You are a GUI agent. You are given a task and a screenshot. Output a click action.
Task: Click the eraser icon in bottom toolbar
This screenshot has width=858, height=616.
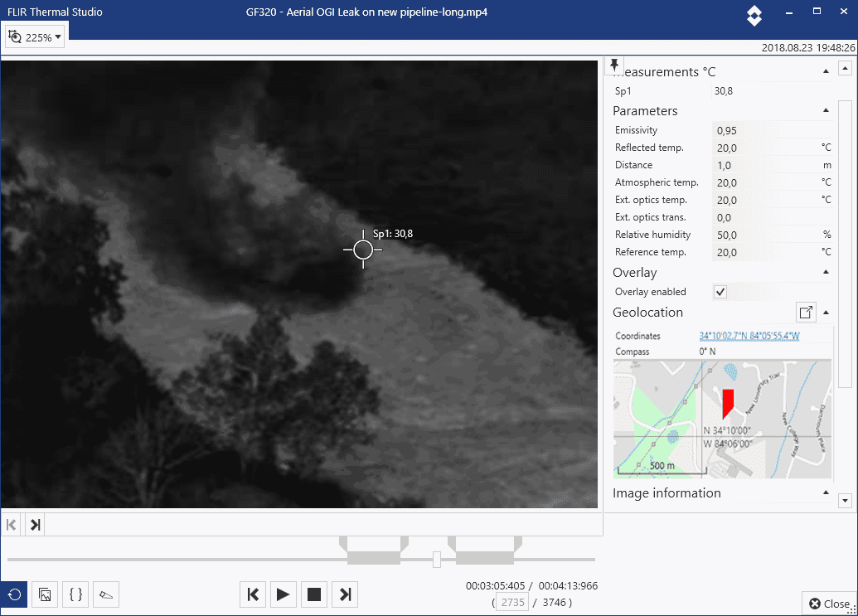106,594
